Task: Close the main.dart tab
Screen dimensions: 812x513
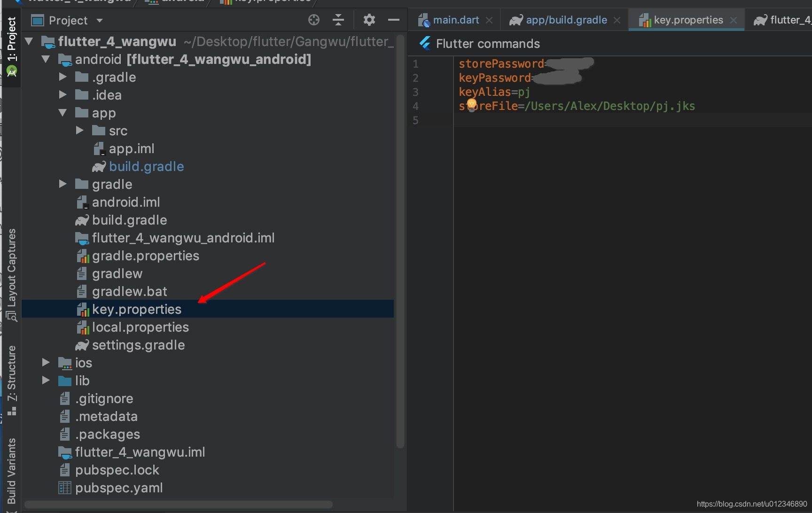Action: (489, 20)
